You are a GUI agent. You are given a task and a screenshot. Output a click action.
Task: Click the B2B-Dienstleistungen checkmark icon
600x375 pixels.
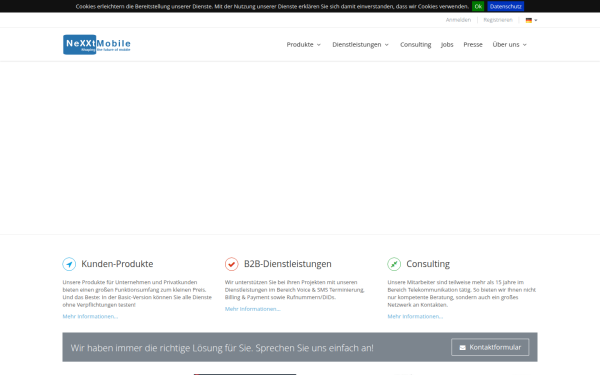tap(232, 264)
